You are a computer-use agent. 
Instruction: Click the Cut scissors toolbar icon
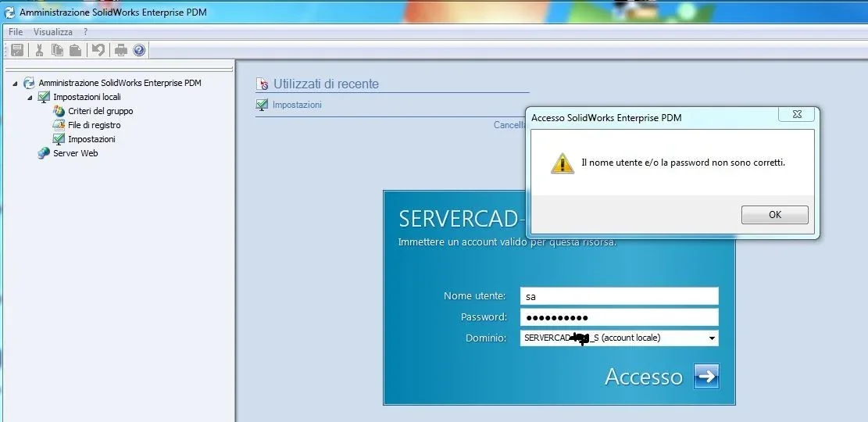pos(39,50)
